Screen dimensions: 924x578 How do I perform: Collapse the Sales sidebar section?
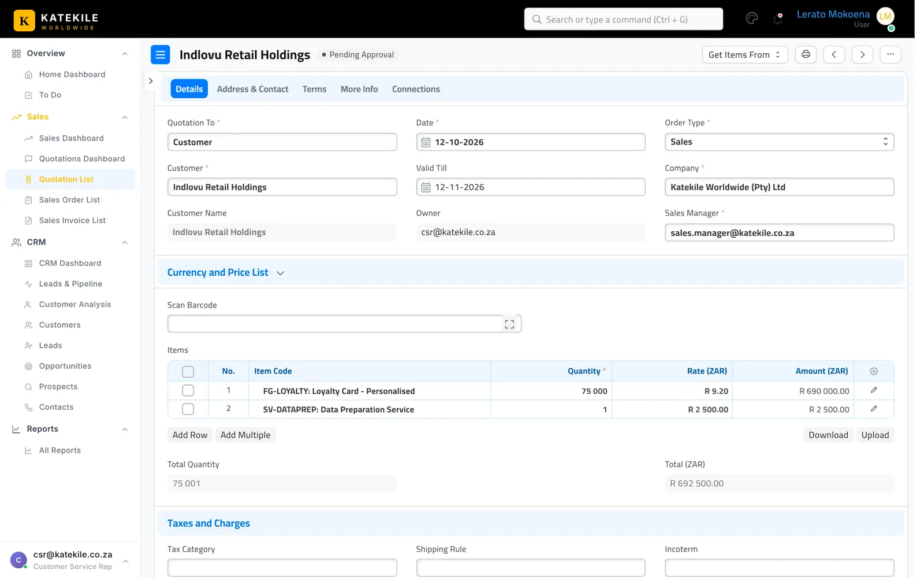(x=125, y=117)
